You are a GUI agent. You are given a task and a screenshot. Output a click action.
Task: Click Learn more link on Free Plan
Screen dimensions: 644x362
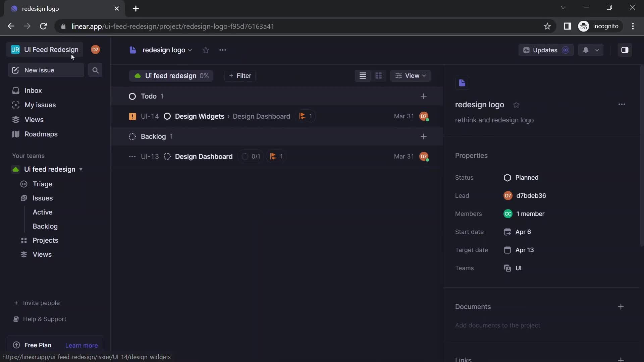coord(82,345)
